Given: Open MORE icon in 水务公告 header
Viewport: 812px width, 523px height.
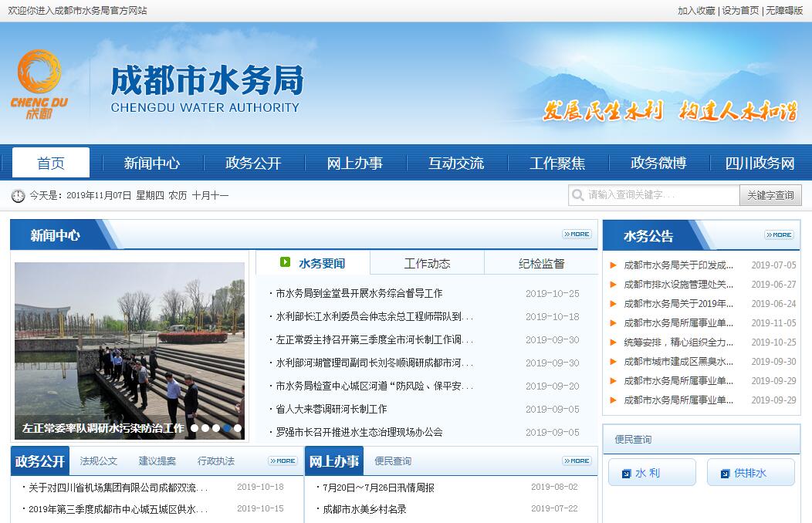Looking at the screenshot, I should point(778,235).
